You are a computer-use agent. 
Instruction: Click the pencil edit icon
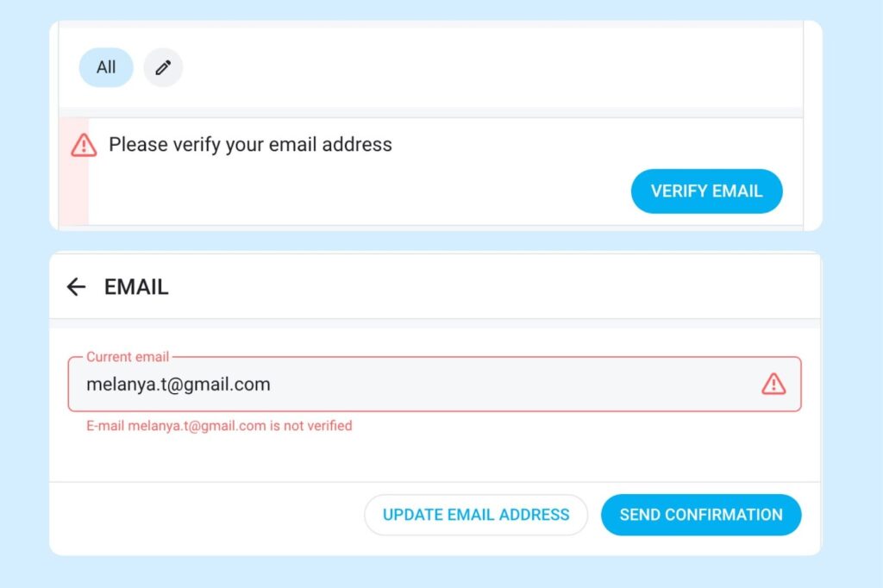tap(163, 67)
